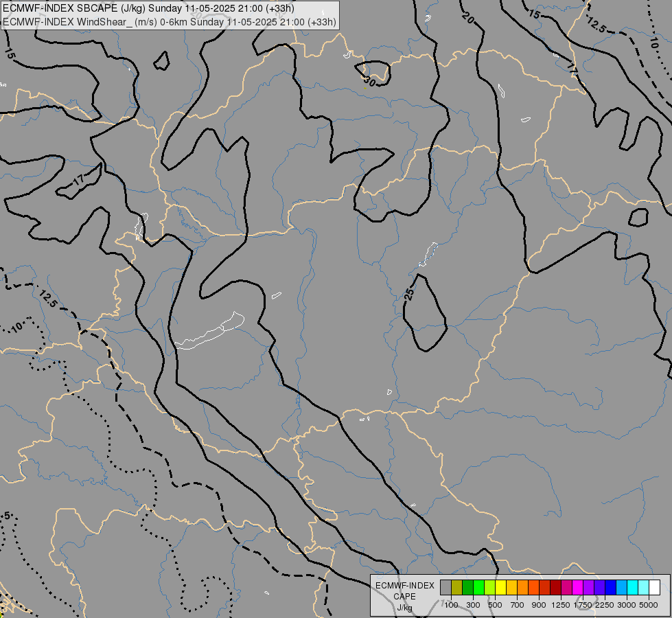Click the 100 legend value
The image size is (672, 618).
click(x=451, y=605)
